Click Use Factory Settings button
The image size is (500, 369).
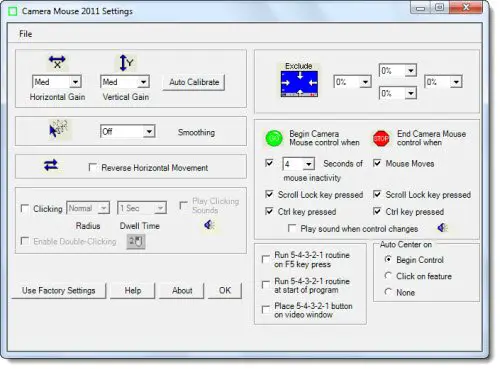point(59,291)
